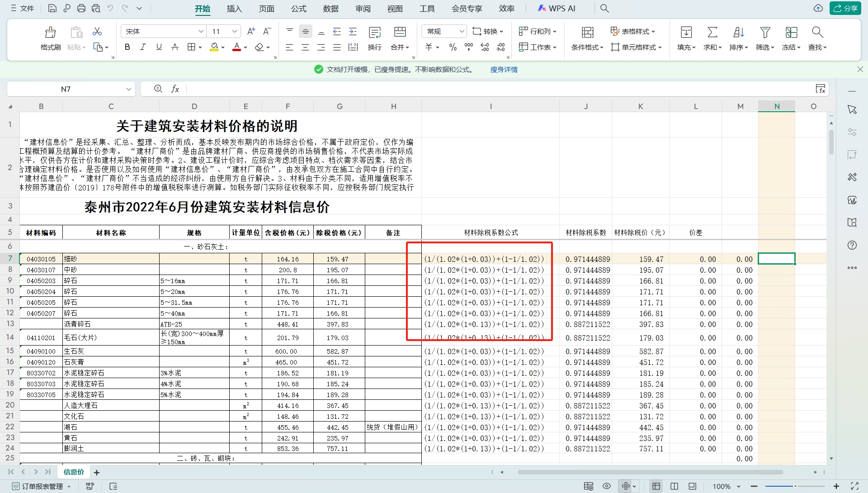Image resolution: width=868 pixels, height=493 pixels.
Task: Open the 插入 ribbon tab
Action: point(234,9)
